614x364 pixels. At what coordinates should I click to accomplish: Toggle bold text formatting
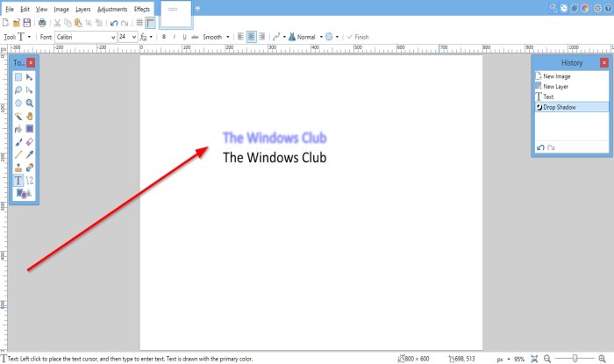pos(164,37)
